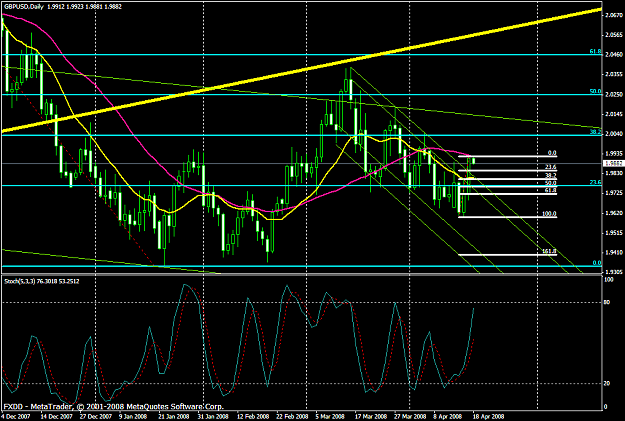Screen dimensions: 625x421
Task: Click the 2.0460 price axis label
Action: click(x=613, y=55)
